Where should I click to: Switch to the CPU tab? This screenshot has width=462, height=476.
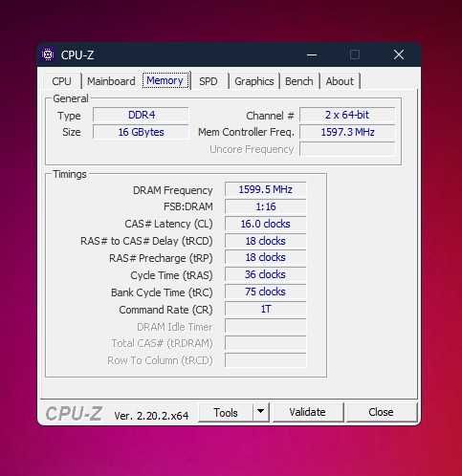61,81
